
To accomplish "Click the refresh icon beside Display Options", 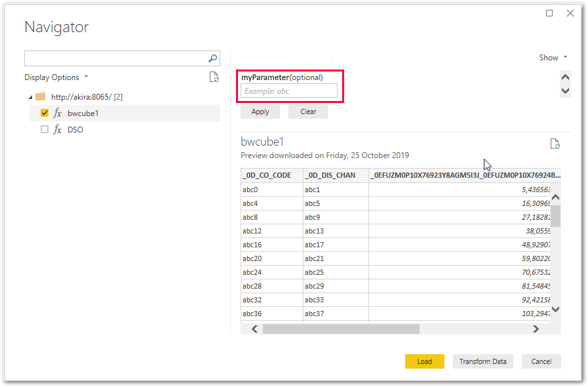I will point(214,77).
